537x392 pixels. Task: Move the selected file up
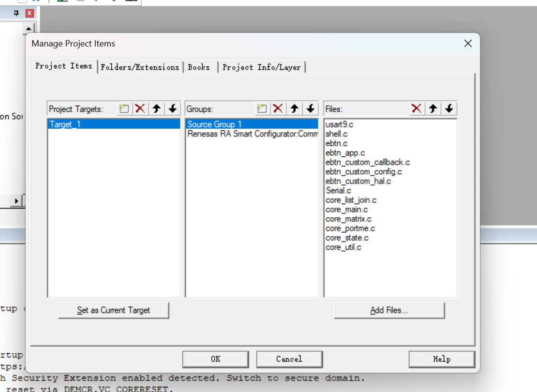433,109
